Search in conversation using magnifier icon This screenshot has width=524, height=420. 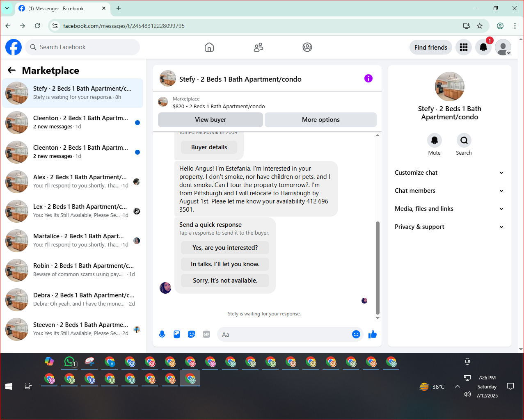click(x=464, y=140)
